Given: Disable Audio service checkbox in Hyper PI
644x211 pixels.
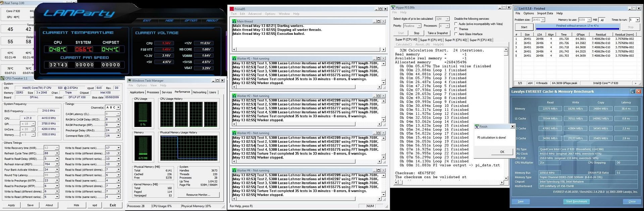Looking at the screenshot, I should point(456,24).
